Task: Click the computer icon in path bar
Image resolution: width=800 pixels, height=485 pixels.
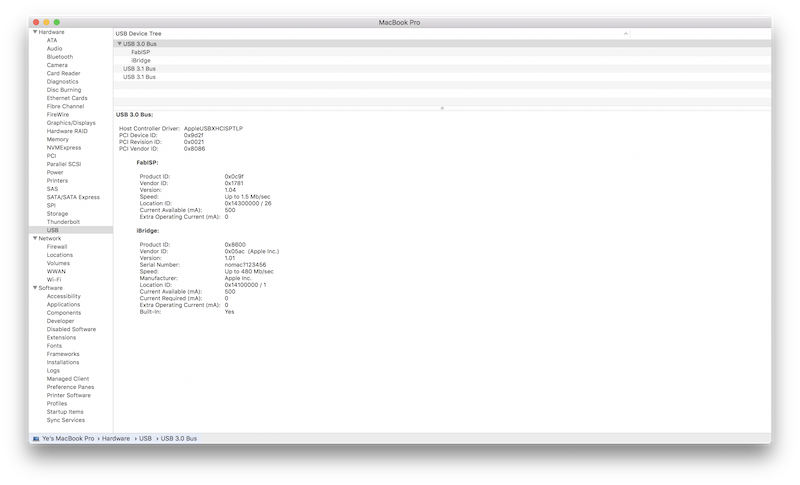Action: click(36, 439)
